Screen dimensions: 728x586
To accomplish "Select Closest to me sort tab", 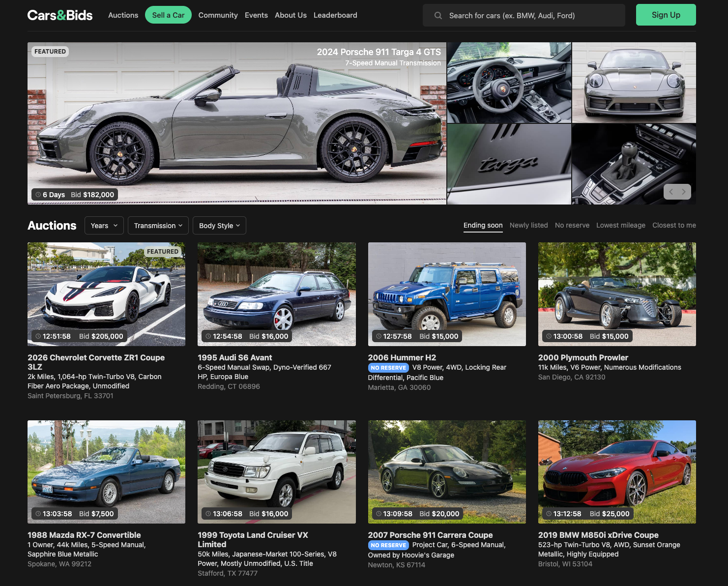I will click(674, 225).
